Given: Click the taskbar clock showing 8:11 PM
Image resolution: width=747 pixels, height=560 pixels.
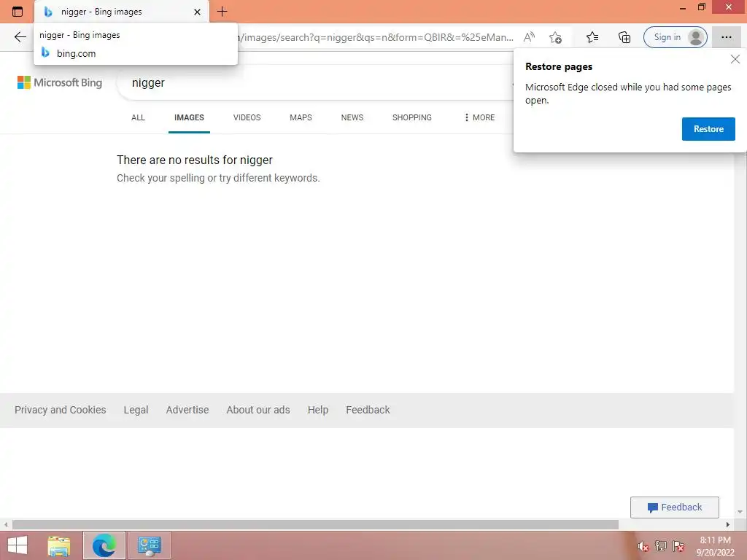Looking at the screenshot, I should pos(715,546).
